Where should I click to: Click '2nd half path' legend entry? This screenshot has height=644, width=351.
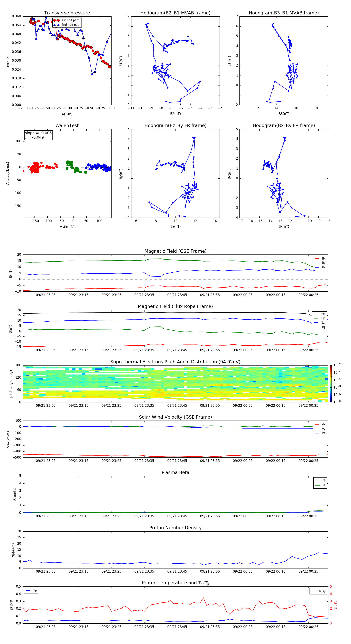pos(67,25)
